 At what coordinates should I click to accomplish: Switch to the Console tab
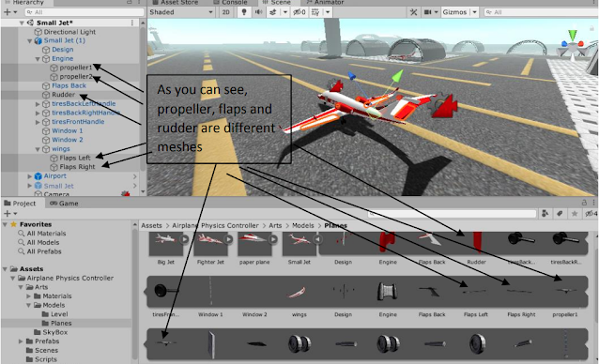[x=230, y=2]
